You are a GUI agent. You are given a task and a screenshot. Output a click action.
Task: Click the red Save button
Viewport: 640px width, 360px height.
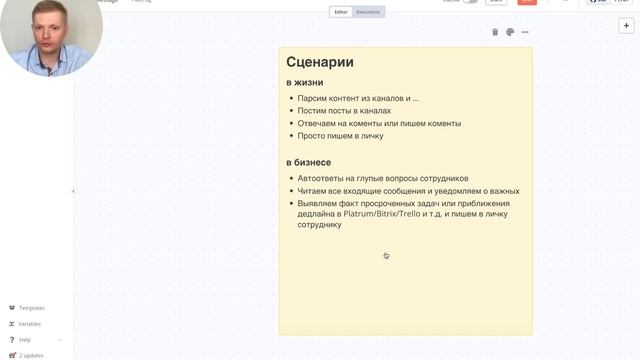pyautogui.click(x=527, y=2)
